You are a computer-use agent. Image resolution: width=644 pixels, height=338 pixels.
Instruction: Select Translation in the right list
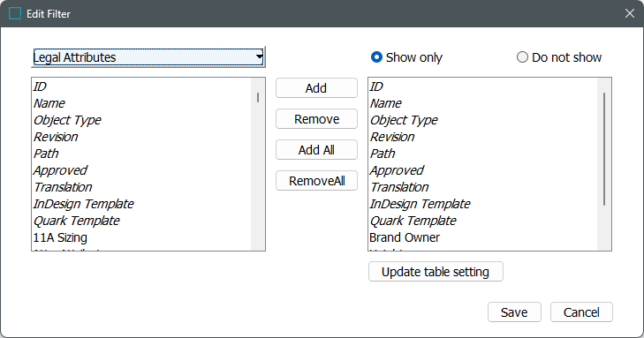[483, 187]
